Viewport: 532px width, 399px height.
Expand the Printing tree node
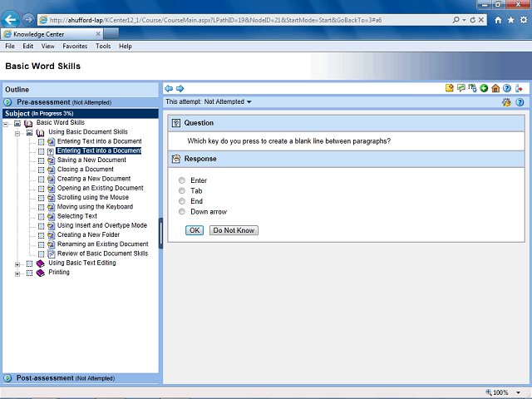[x=17, y=273]
